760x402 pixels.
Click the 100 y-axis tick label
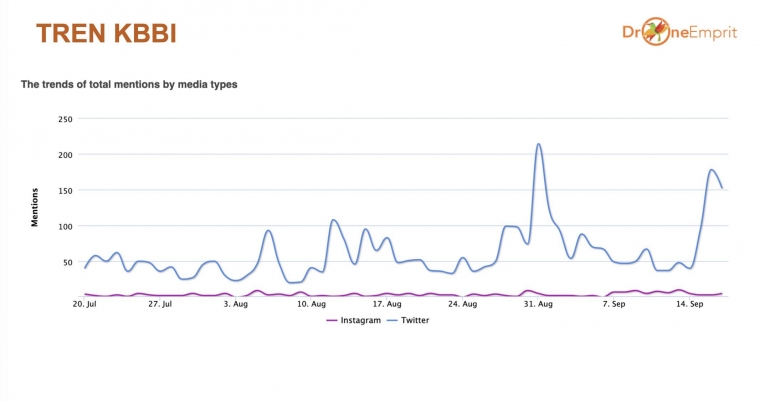(x=65, y=226)
